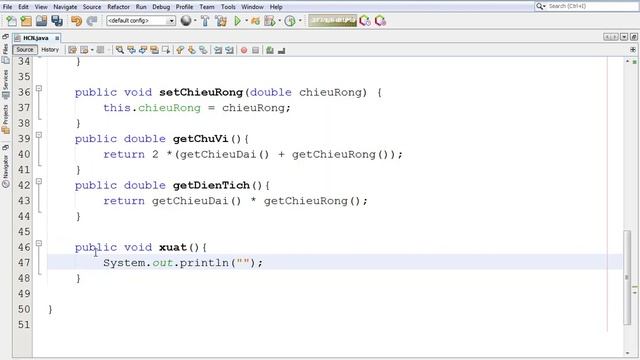This screenshot has height=360, width=640.
Task: Toggle Highlight Search icon
Action: pyautogui.click(x=154, y=50)
